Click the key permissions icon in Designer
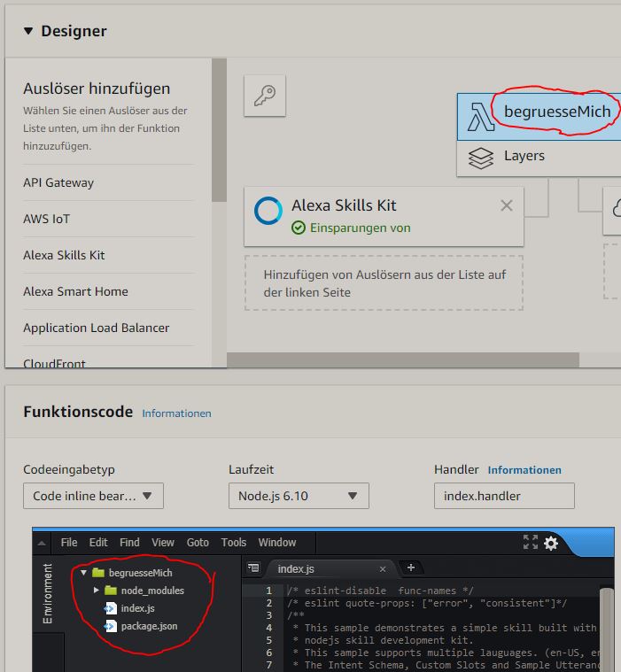Viewport: 621px width, 672px height. point(265,96)
